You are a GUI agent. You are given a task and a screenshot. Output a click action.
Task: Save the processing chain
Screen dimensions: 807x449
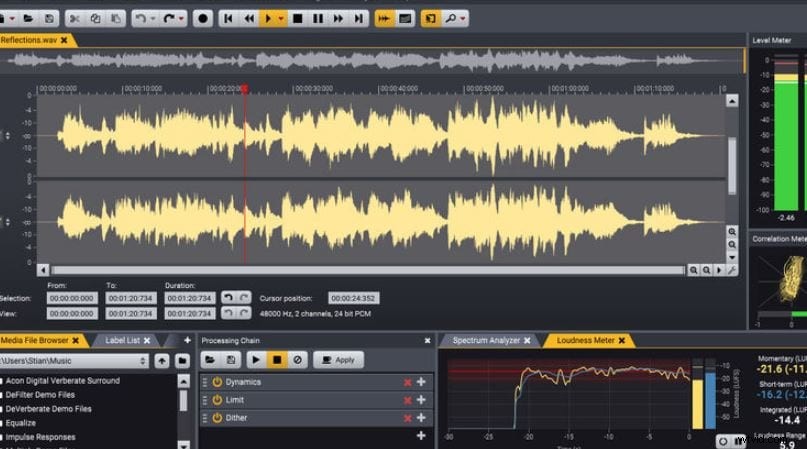point(231,360)
